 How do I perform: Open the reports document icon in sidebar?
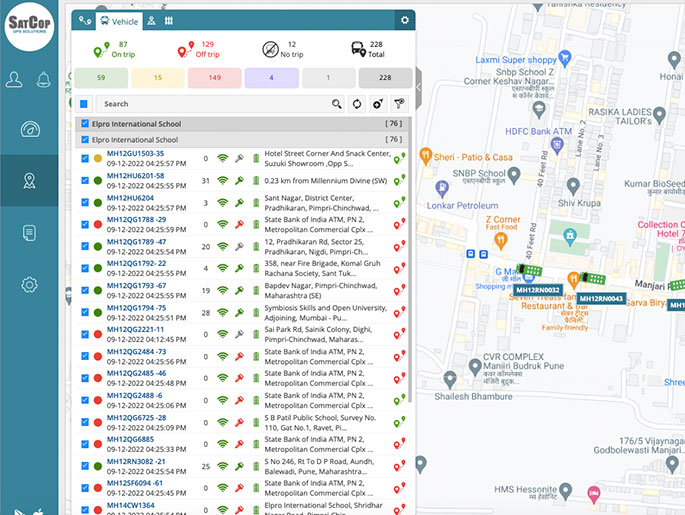point(29,233)
